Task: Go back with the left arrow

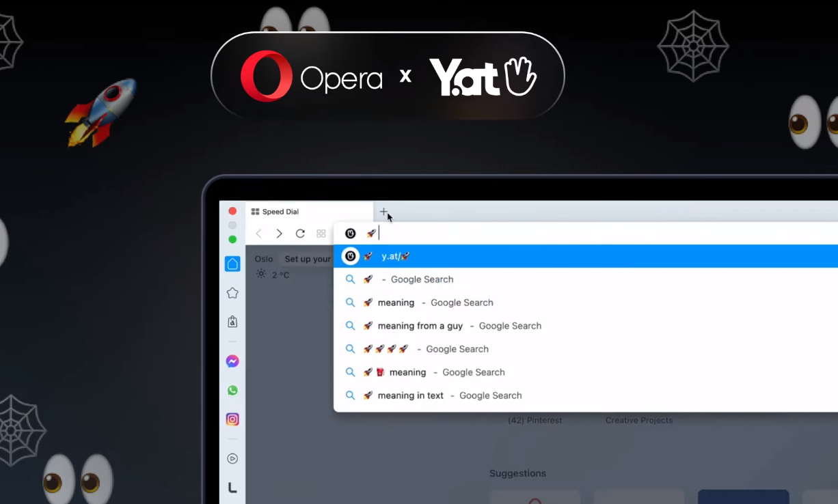Action: 258,234
